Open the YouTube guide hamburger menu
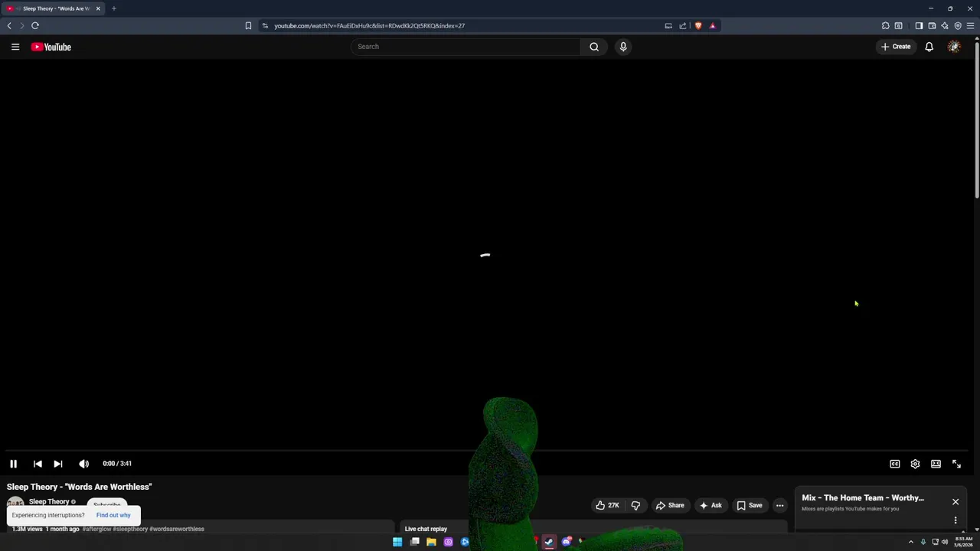The image size is (980, 551). (15, 47)
